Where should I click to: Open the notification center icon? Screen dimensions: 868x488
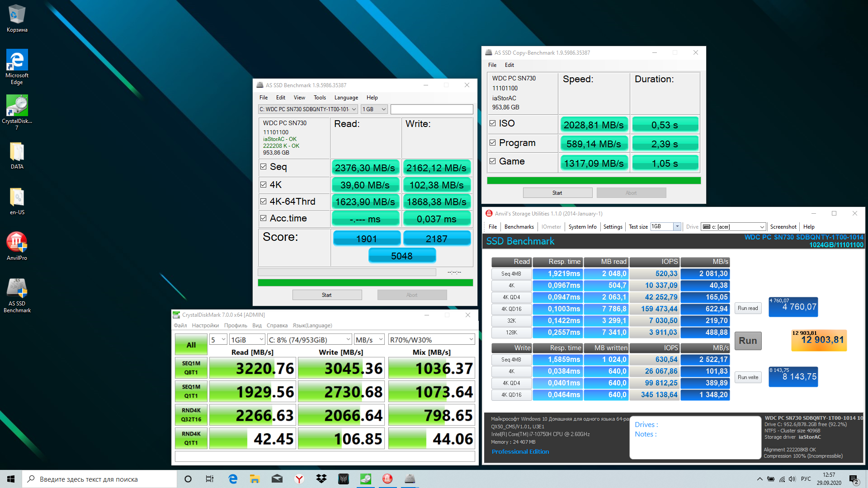click(854, 479)
